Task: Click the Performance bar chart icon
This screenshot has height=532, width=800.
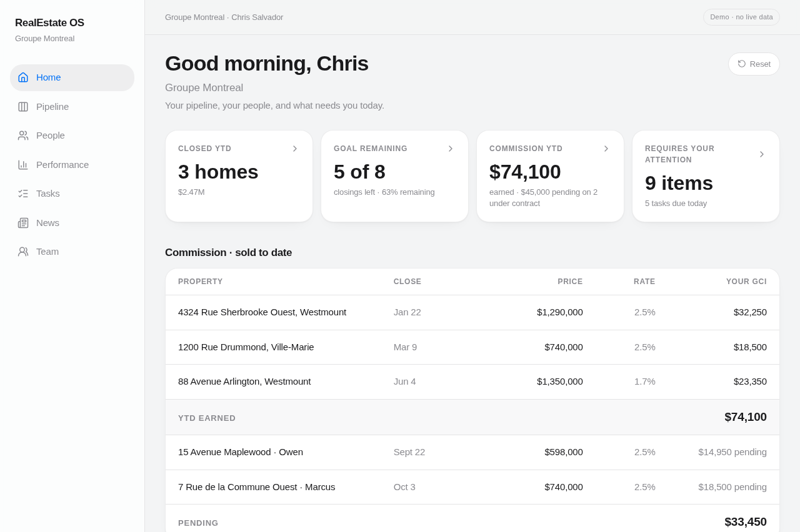Action: click(23, 165)
